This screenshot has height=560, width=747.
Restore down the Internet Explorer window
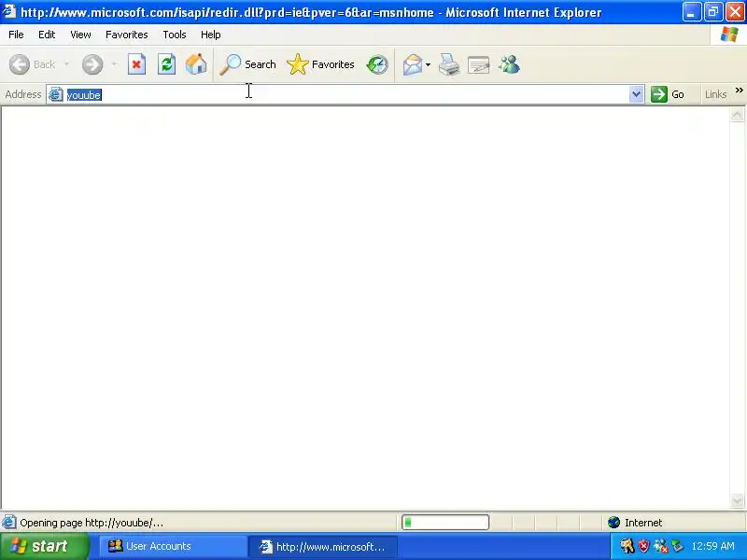[x=713, y=12]
